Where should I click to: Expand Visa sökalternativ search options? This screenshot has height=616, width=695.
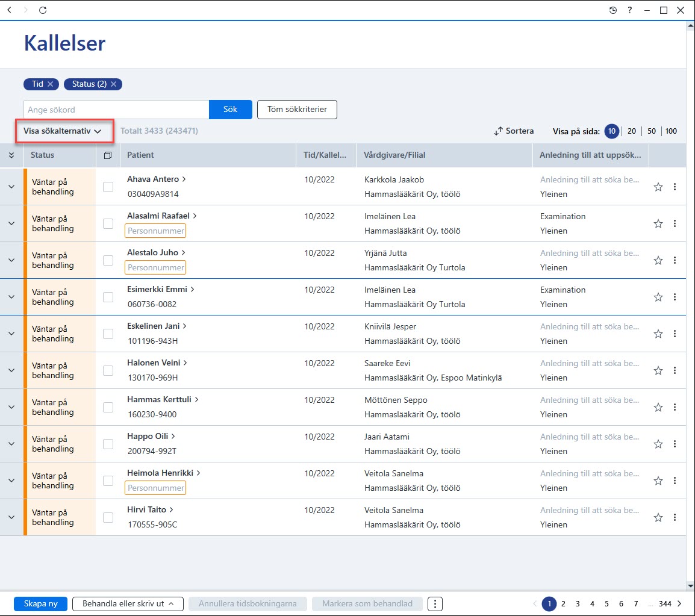pyautogui.click(x=63, y=131)
